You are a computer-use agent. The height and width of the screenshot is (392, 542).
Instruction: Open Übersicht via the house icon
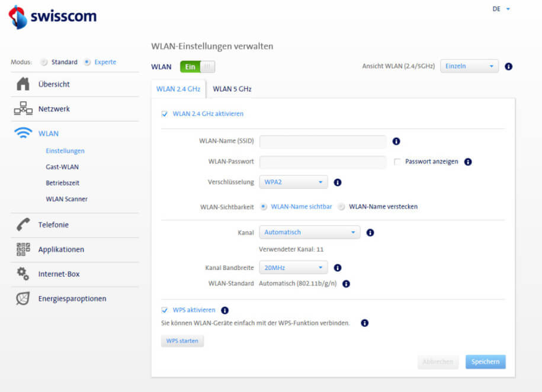tap(23, 85)
